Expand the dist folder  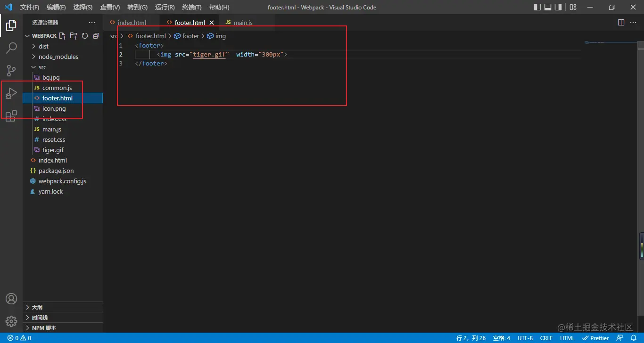(x=33, y=46)
